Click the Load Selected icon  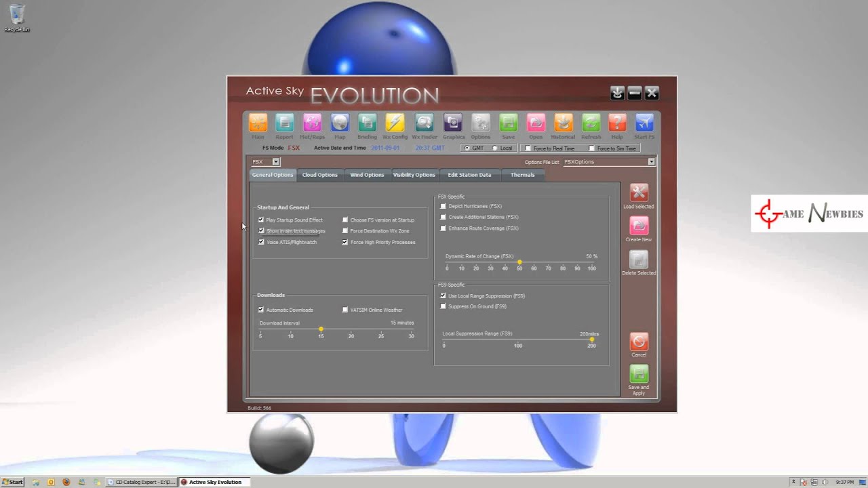pyautogui.click(x=639, y=192)
